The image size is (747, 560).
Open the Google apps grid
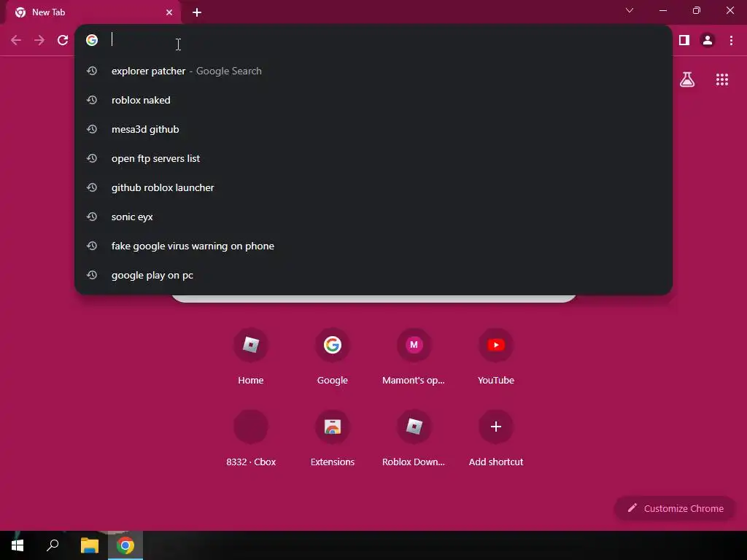pos(722,79)
